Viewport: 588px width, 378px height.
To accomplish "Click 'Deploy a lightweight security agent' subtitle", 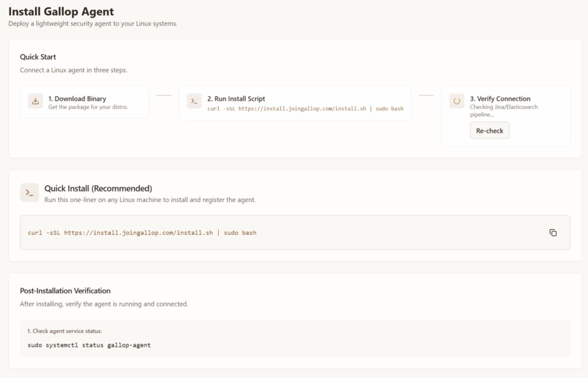I will tap(93, 23).
